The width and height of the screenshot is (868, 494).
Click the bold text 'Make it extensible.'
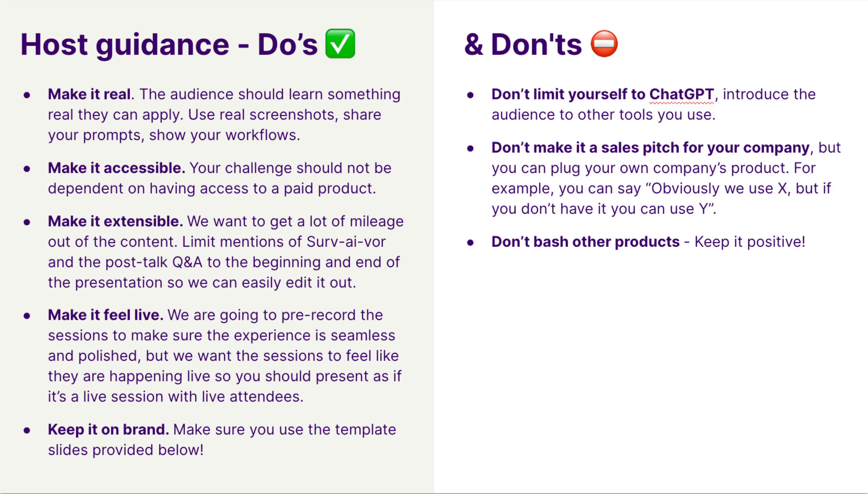tap(115, 221)
